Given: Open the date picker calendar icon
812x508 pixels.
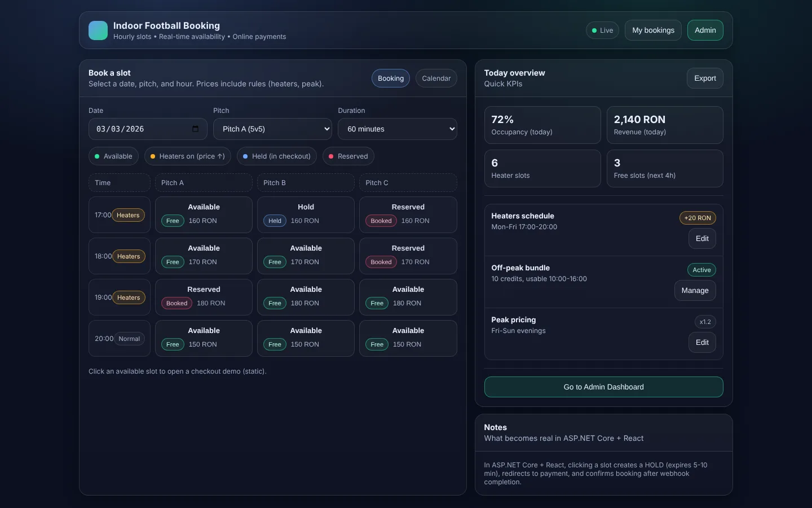Looking at the screenshot, I should pos(195,129).
